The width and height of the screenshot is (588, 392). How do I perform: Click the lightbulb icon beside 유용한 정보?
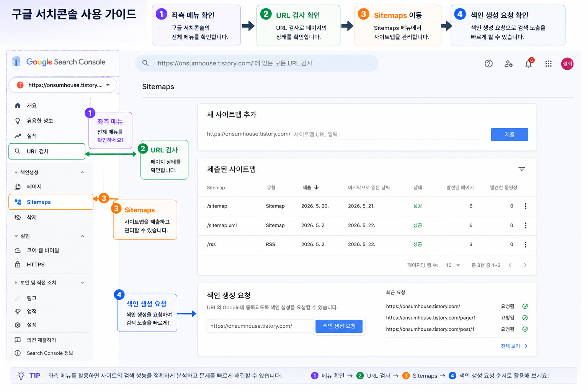click(x=18, y=121)
